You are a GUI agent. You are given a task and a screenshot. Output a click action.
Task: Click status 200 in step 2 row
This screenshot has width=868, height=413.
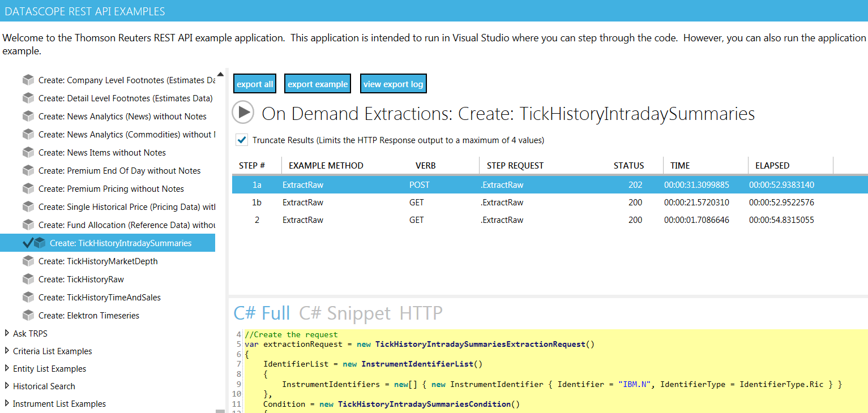click(635, 220)
